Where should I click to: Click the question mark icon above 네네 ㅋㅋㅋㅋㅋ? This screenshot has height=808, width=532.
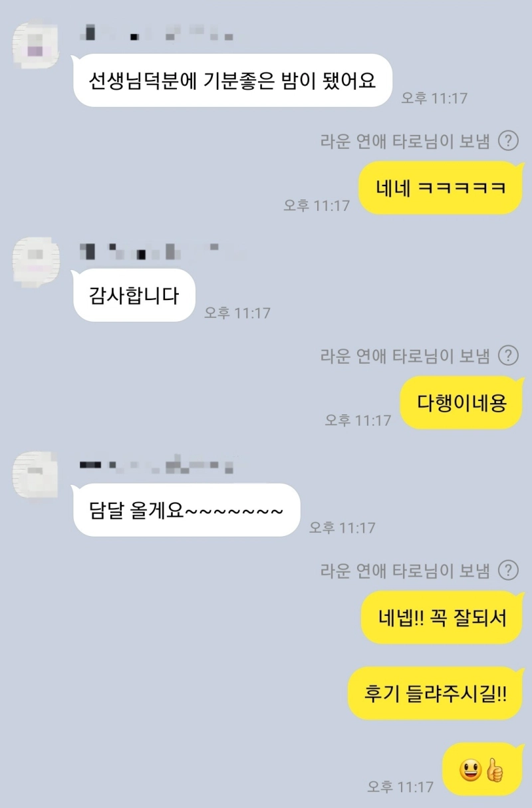point(508,141)
